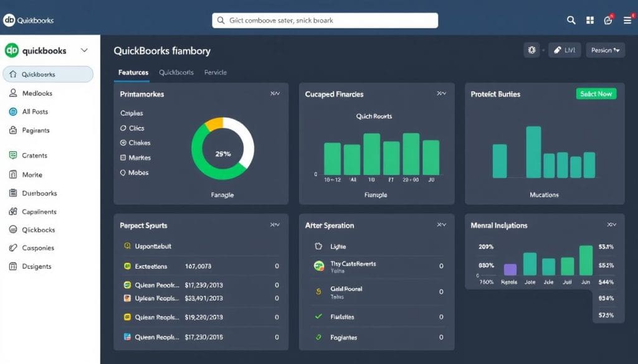Screen dimensions: 638x364
Task: Open the hamburger menu icon at top right
Action: pyautogui.click(x=627, y=21)
